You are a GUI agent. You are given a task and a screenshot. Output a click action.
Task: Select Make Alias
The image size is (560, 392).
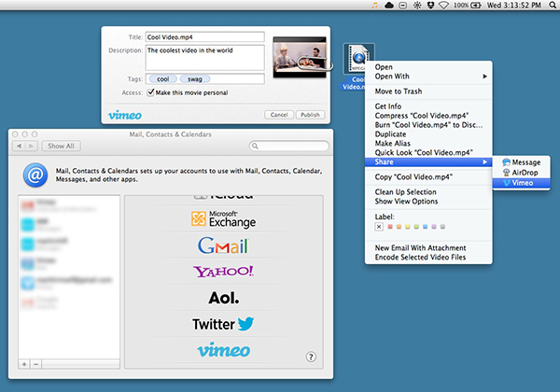(428, 144)
